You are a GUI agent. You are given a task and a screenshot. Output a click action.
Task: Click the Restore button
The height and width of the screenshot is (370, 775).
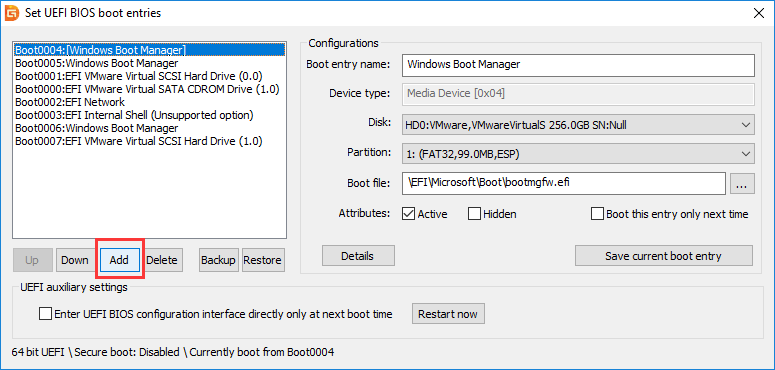pos(263,260)
